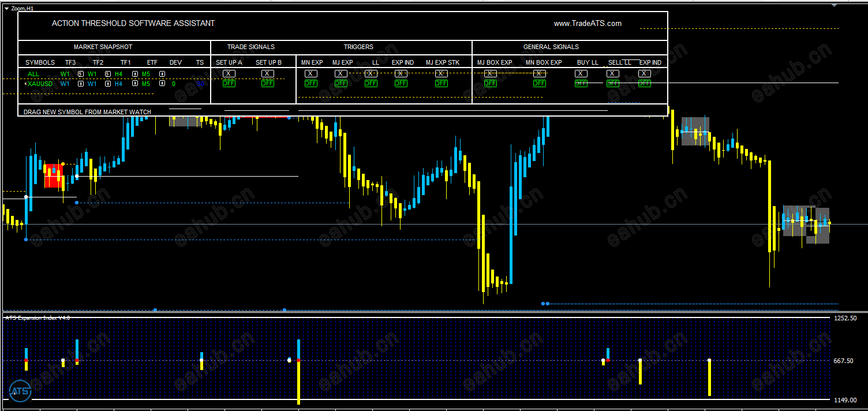Viewport: 868px width, 411px height.
Task: Click the X box under MN EXP
Action: [311, 73]
